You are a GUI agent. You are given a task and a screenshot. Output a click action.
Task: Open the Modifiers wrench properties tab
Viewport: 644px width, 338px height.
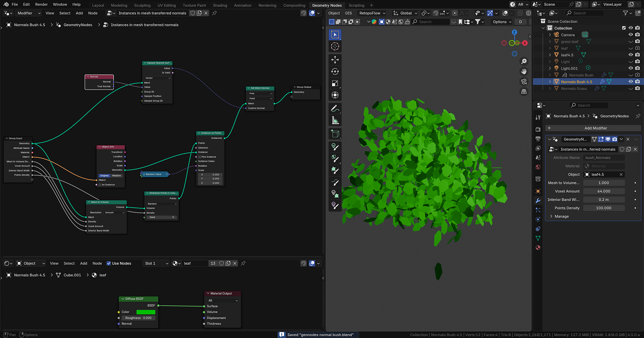pyautogui.click(x=538, y=200)
